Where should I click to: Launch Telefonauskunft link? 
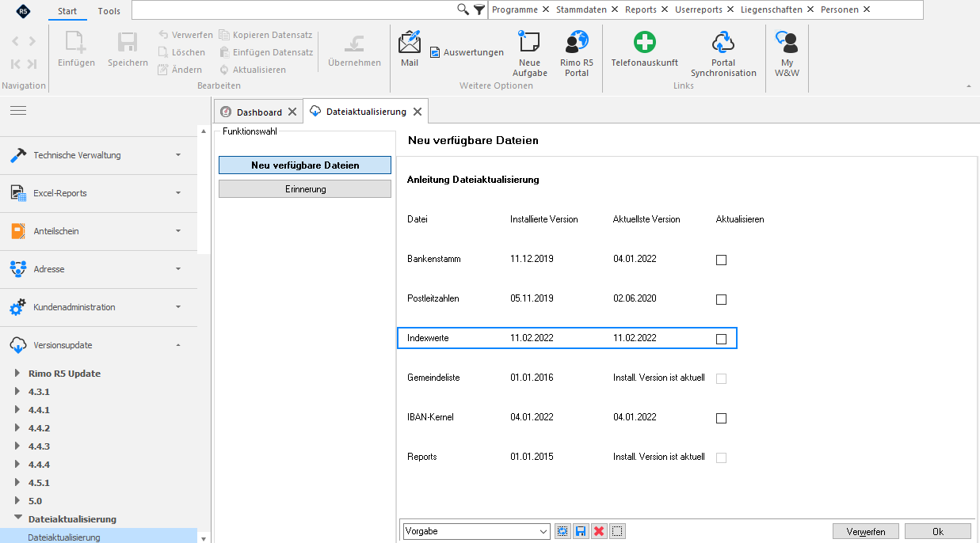pos(645,48)
